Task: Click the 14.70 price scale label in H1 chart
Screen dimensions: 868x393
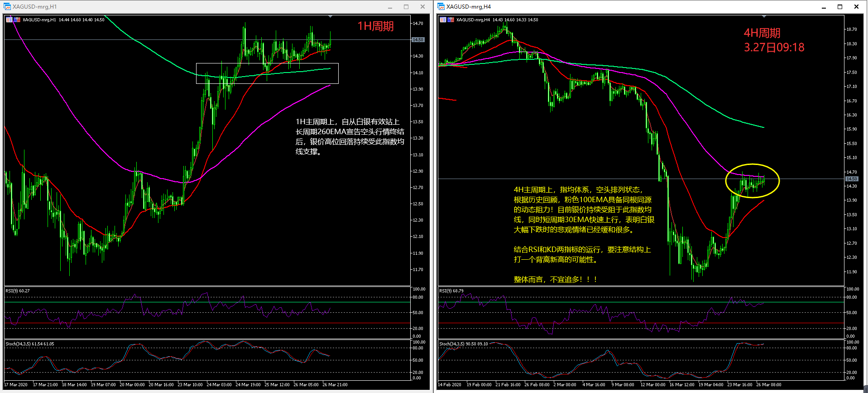Action: pyautogui.click(x=418, y=24)
